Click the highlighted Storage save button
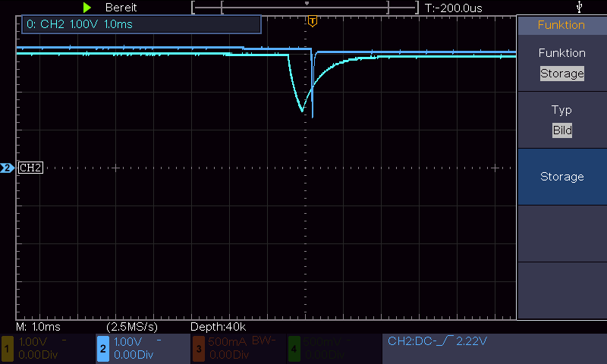This screenshot has height=364, width=607. point(561,177)
